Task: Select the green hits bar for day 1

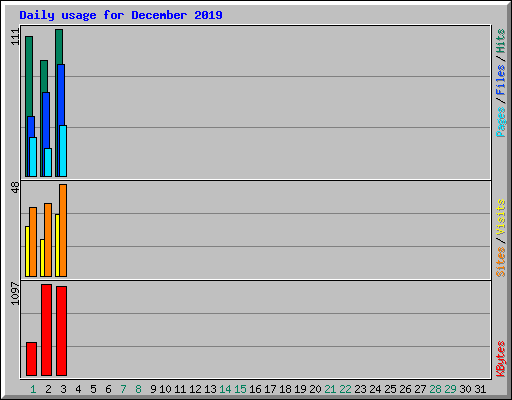Action: pyautogui.click(x=29, y=76)
